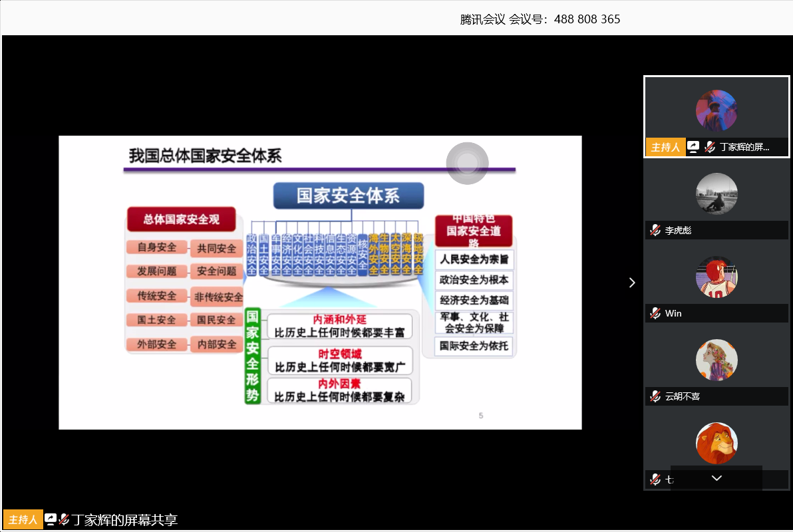Click the bottom-left muted microphone icon
Screen dimensions: 793x532
point(65,519)
